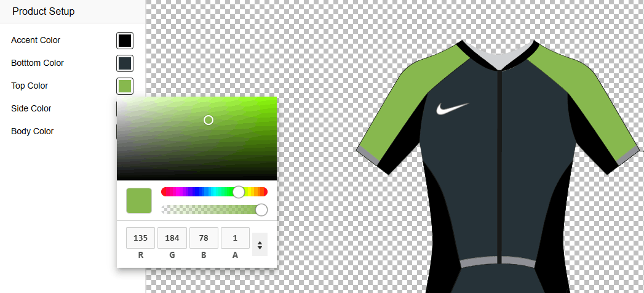The image size is (644, 293).
Task: Toggle the green Top Color swatch
Action: (x=125, y=86)
